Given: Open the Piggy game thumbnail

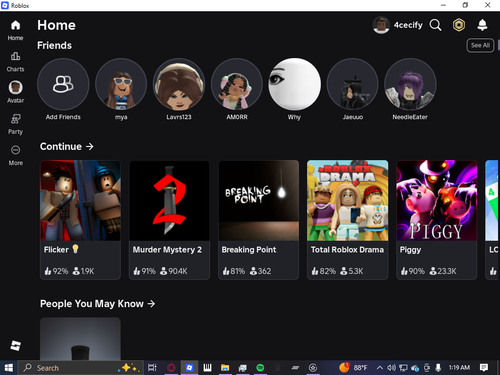Looking at the screenshot, I should (437, 201).
